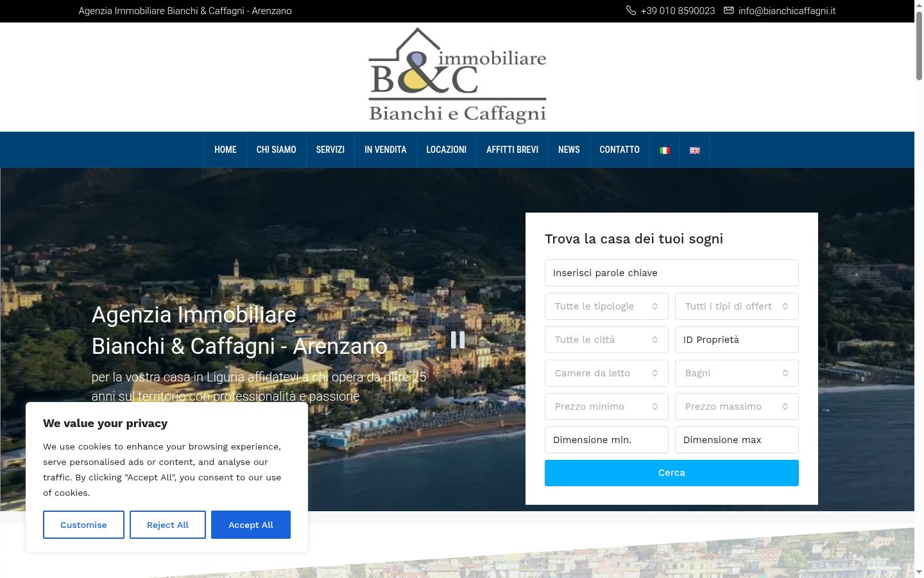Click the Dimensione max field

pyautogui.click(x=737, y=440)
